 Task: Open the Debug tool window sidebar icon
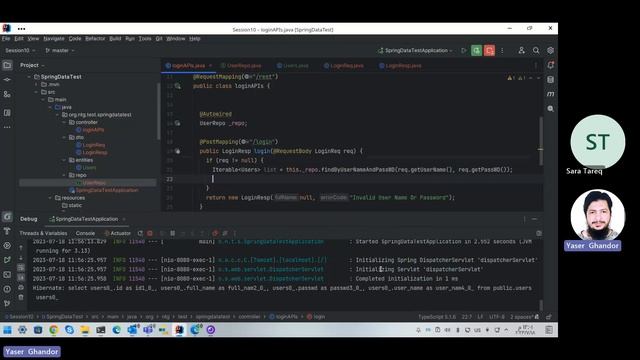point(7,217)
